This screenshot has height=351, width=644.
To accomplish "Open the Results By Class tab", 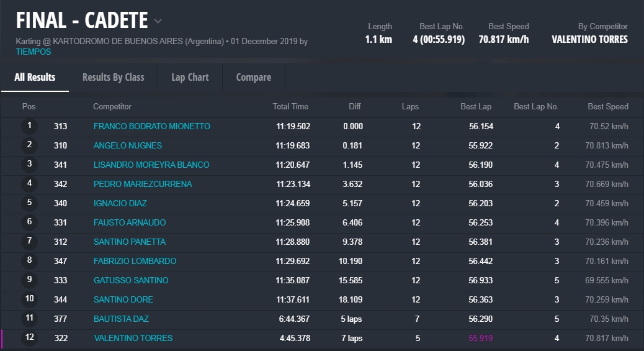I will point(113,78).
